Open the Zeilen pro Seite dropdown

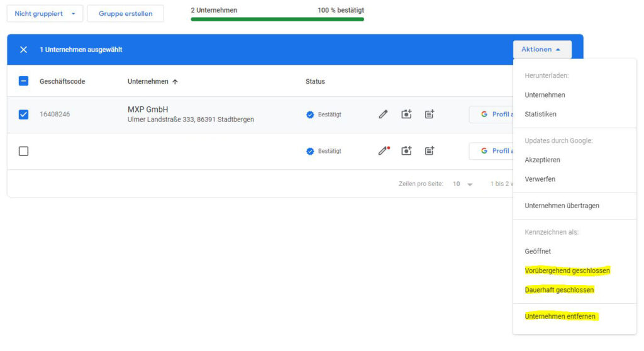point(462,184)
